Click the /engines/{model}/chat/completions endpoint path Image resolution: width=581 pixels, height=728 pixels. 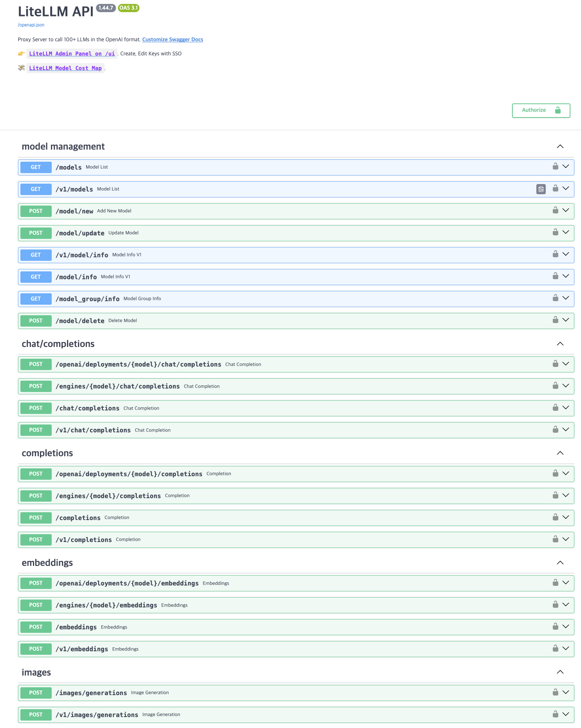coord(118,386)
